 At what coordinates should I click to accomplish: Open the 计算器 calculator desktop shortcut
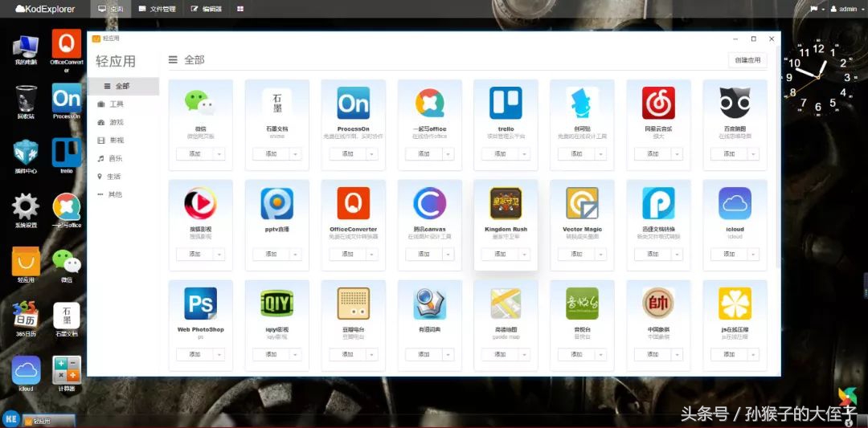(x=67, y=371)
